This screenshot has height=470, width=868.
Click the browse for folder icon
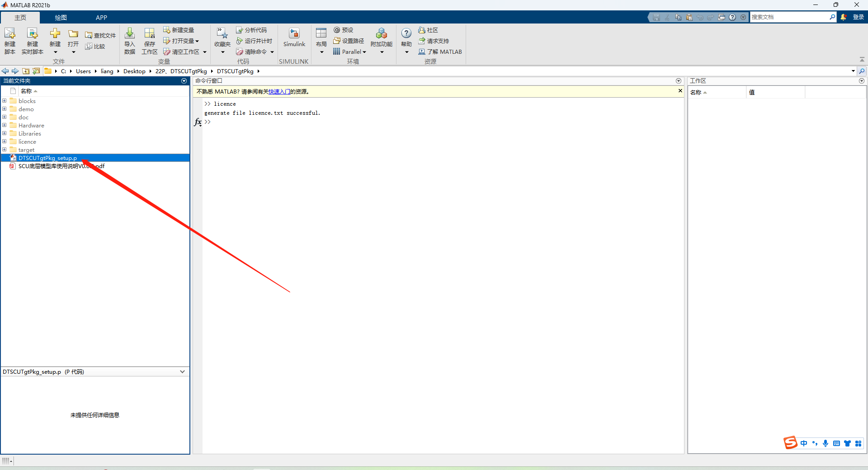36,71
